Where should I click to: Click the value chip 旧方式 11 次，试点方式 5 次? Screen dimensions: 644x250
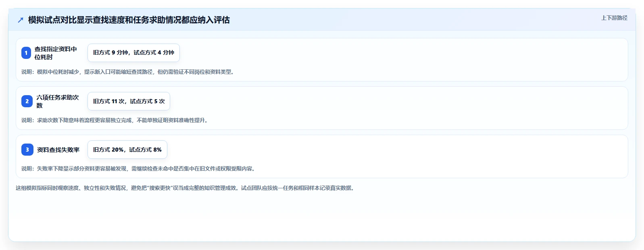point(129,101)
